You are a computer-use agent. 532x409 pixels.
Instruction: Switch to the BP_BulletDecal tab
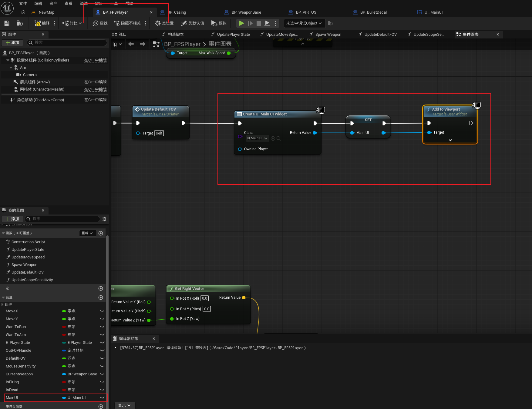(373, 12)
